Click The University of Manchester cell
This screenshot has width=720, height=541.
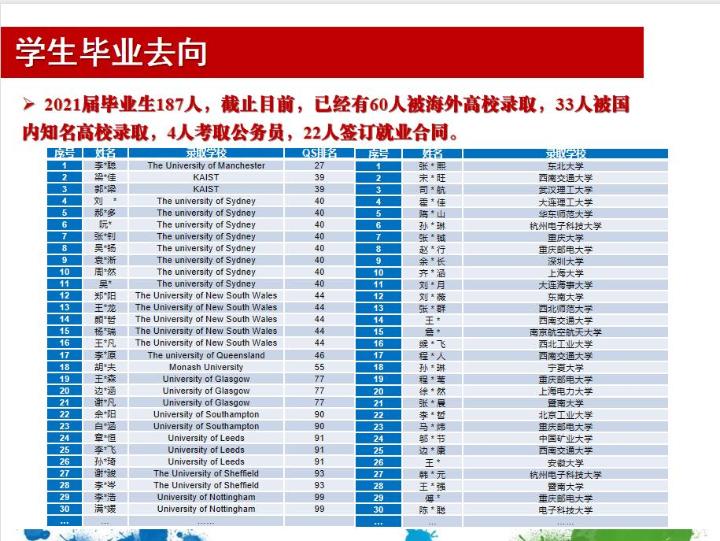coord(206,165)
